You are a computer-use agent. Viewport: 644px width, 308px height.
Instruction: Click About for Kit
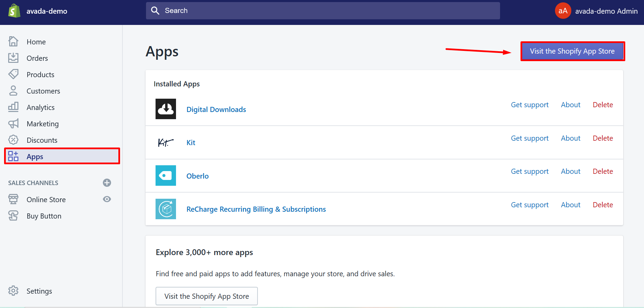571,138
